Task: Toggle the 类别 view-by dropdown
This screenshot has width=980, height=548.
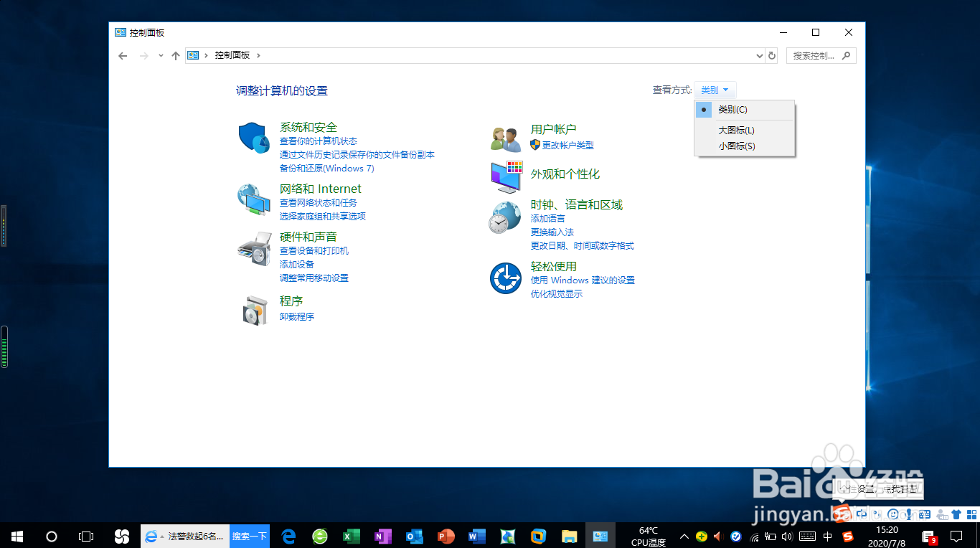Action: pyautogui.click(x=715, y=90)
